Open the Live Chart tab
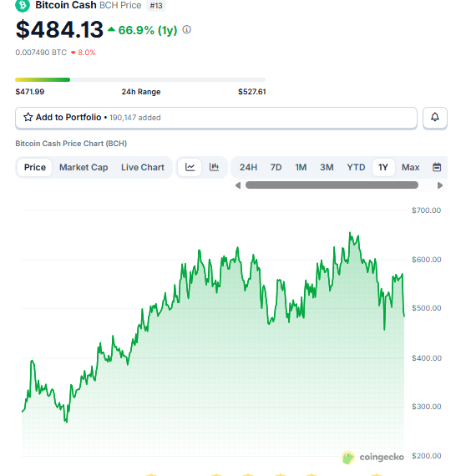Image resolution: width=461 pixels, height=476 pixels. point(143,167)
